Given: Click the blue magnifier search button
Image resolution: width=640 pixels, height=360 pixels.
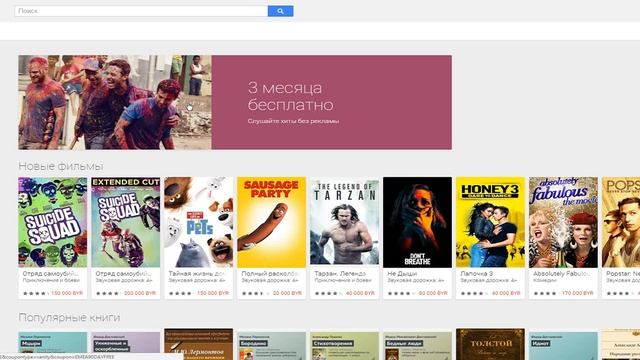Looking at the screenshot, I should (280, 11).
